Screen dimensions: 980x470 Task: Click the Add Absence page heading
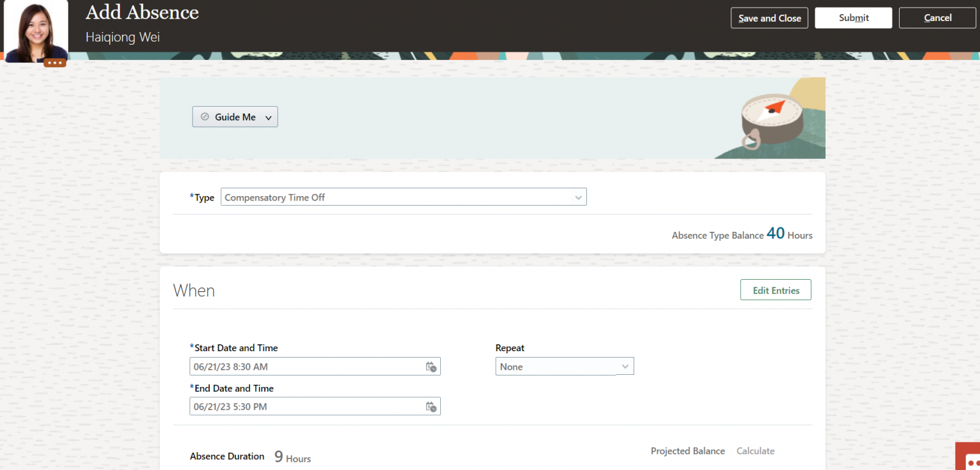142,12
